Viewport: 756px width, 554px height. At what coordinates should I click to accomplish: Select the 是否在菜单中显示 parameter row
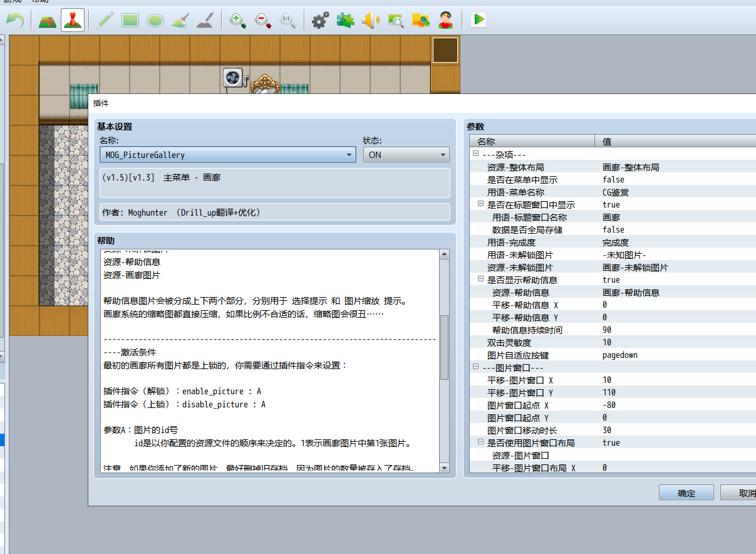613,179
